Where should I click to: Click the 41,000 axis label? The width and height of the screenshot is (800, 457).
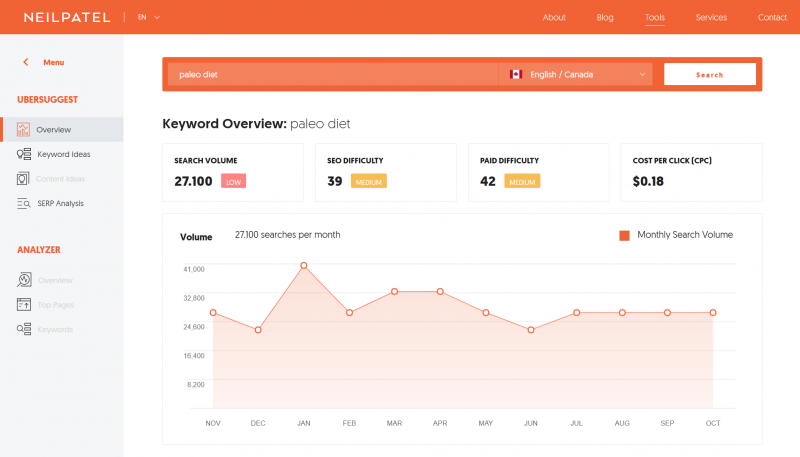[194, 269]
